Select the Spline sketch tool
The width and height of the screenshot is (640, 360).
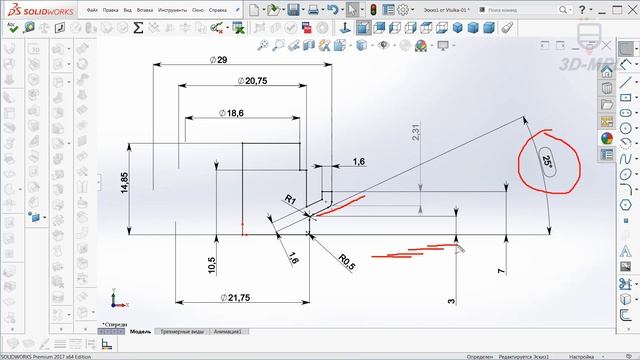point(625,159)
